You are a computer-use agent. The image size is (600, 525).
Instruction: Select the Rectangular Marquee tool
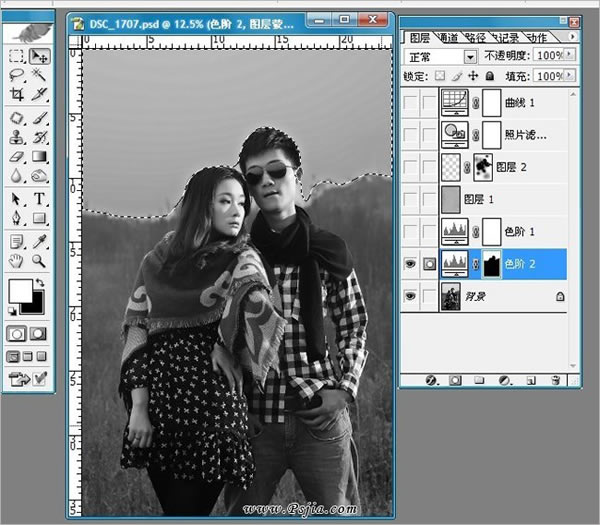pyautogui.click(x=16, y=56)
